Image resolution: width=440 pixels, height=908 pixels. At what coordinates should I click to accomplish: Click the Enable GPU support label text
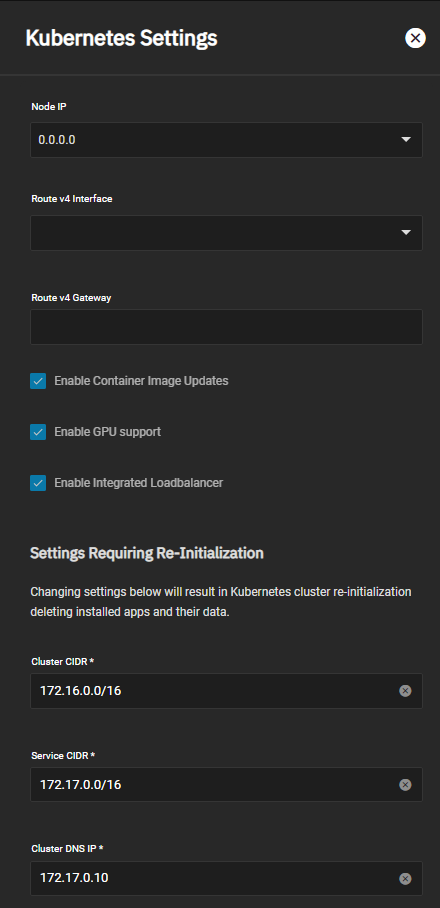click(108, 432)
